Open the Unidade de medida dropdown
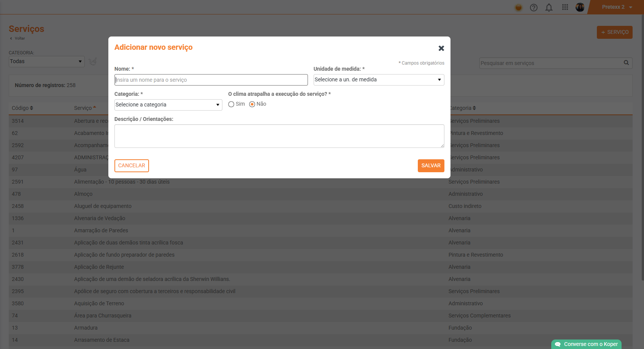Screen dimensions: 644x349 379,80
